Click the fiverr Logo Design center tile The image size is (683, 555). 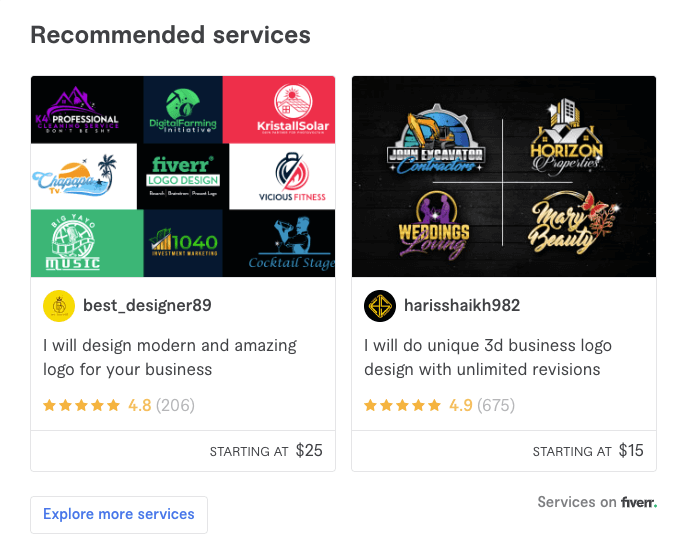[185, 175]
